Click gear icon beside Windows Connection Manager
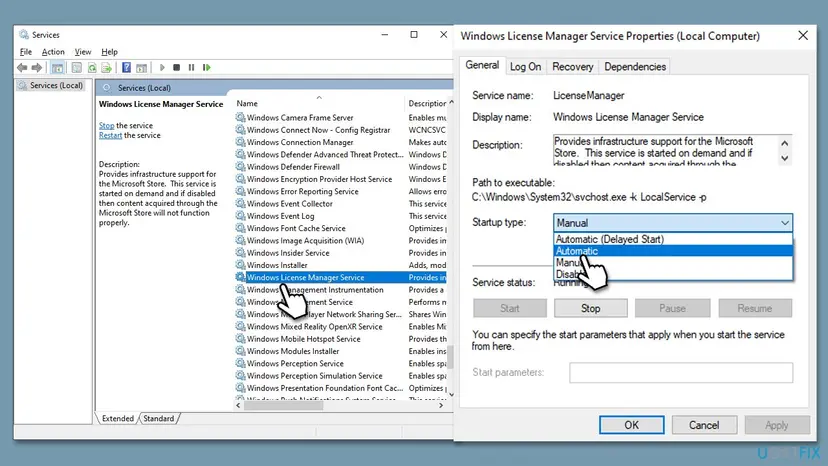This screenshot has height=466, width=828. 240,142
